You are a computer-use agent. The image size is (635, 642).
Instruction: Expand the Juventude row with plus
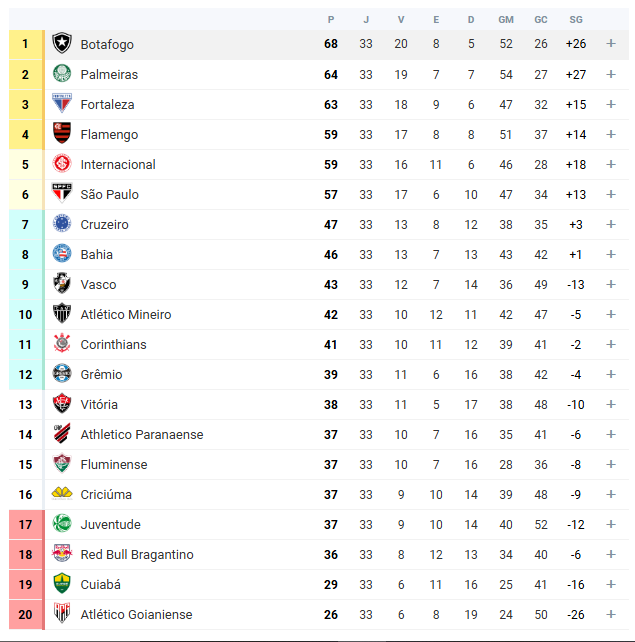(x=611, y=524)
